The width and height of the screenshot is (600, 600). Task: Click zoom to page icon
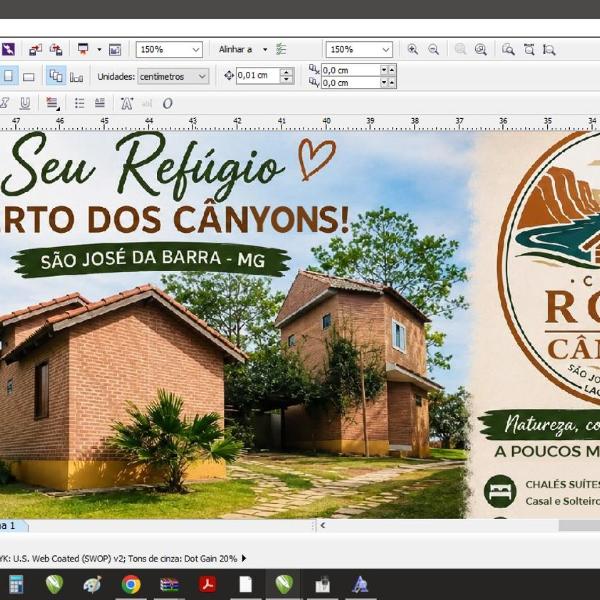(508, 49)
